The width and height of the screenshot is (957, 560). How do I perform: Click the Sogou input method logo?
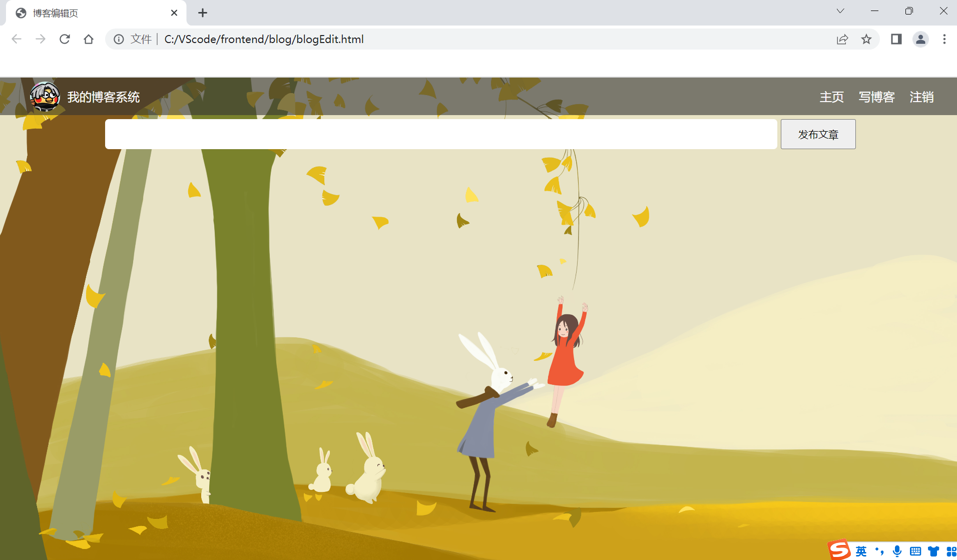coord(839,550)
